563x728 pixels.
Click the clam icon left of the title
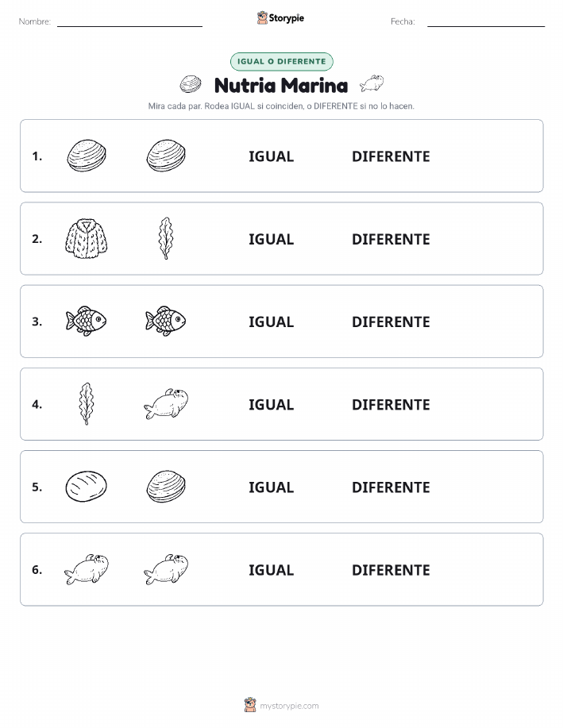191,84
